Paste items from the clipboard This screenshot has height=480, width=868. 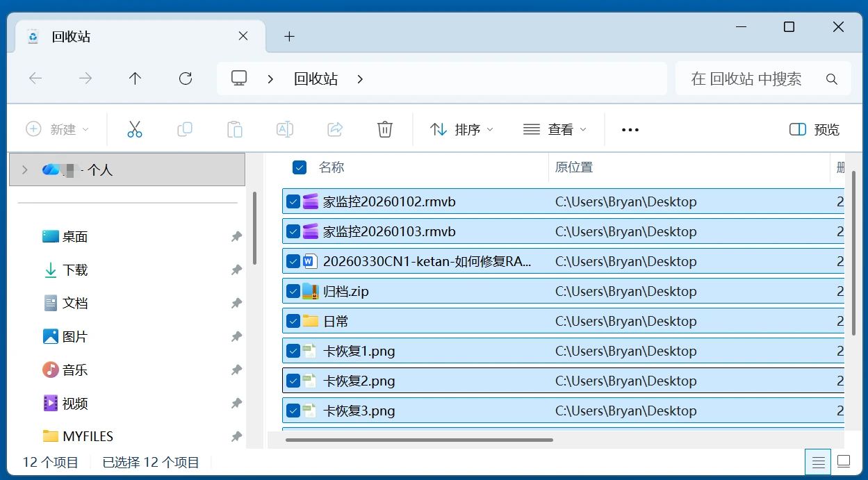234,129
